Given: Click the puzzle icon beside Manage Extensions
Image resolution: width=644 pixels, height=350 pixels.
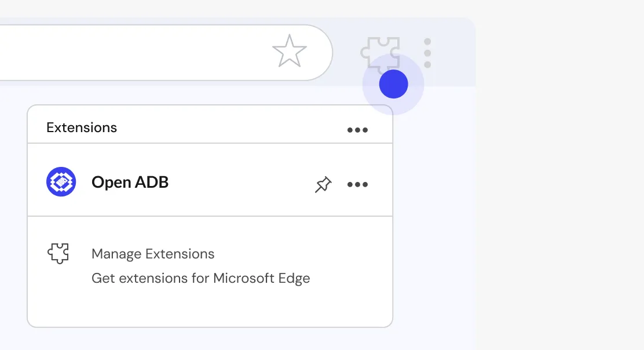Looking at the screenshot, I should click(x=58, y=253).
